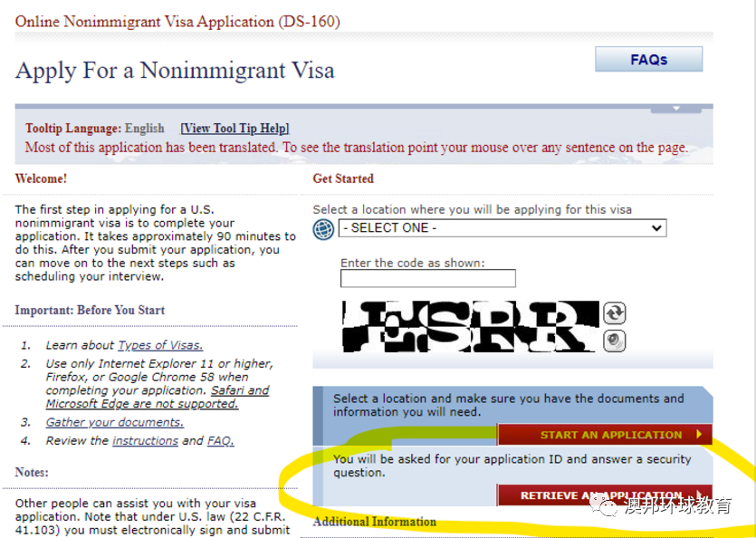756x538 pixels.
Task: Click the refresh captcha icon
Action: pos(614,313)
